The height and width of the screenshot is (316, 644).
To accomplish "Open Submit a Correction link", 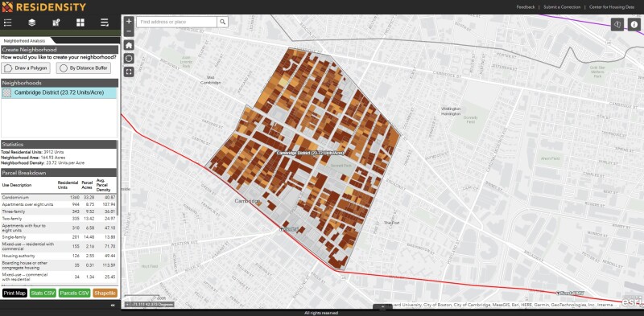I will point(562,7).
